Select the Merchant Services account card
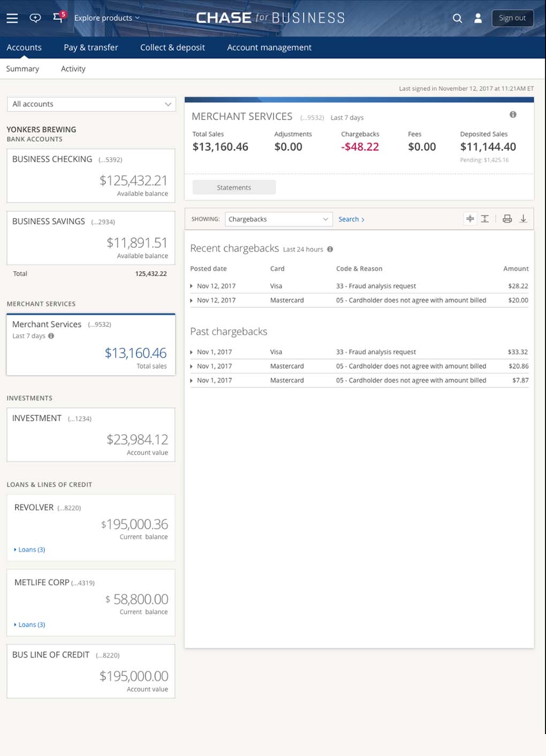The image size is (546, 756). 91,345
